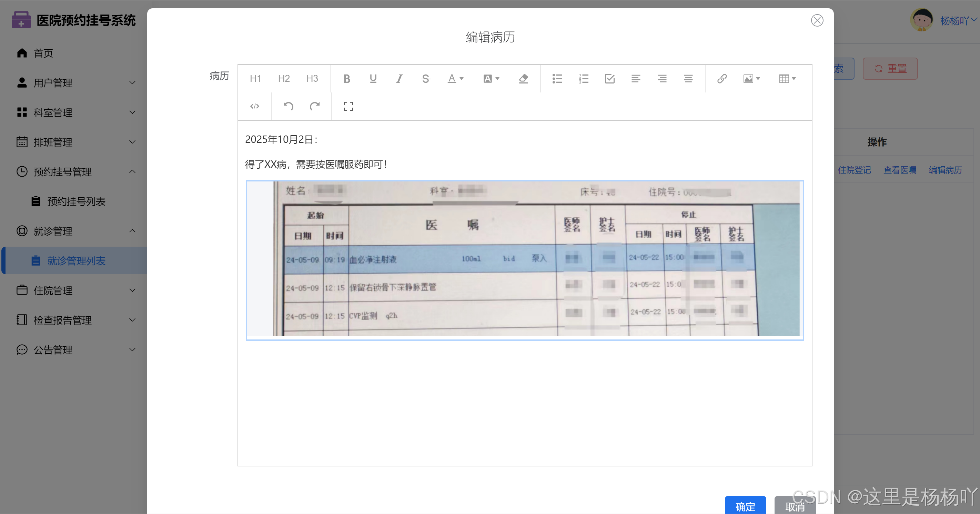
Task: Apply strikethrough formatting
Action: pos(425,79)
